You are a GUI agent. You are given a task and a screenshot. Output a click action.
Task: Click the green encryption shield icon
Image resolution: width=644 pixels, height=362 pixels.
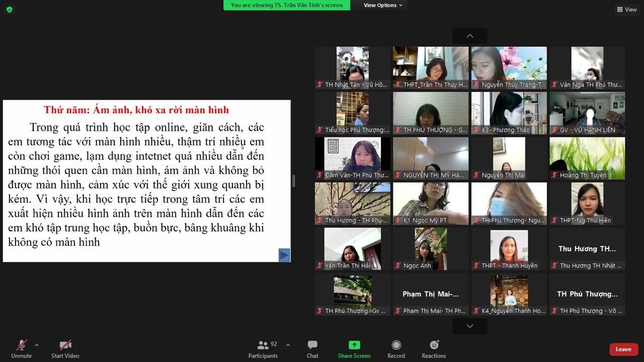click(9, 9)
